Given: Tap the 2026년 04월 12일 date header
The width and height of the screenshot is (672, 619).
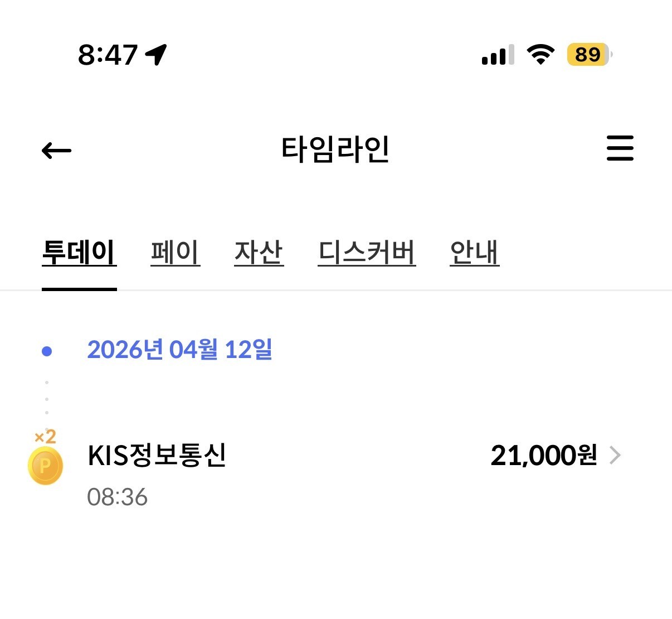Looking at the screenshot, I should pos(179,350).
